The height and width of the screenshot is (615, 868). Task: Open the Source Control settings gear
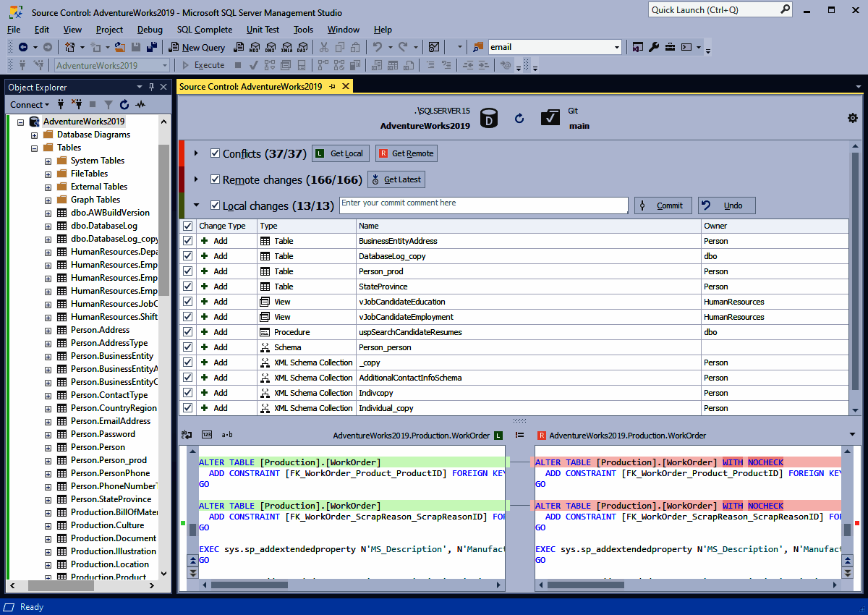tap(852, 118)
